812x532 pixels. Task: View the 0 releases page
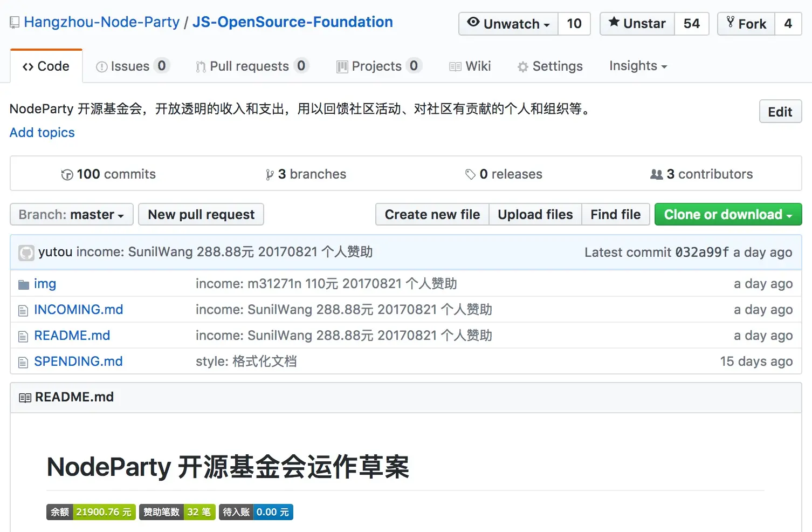(x=504, y=174)
